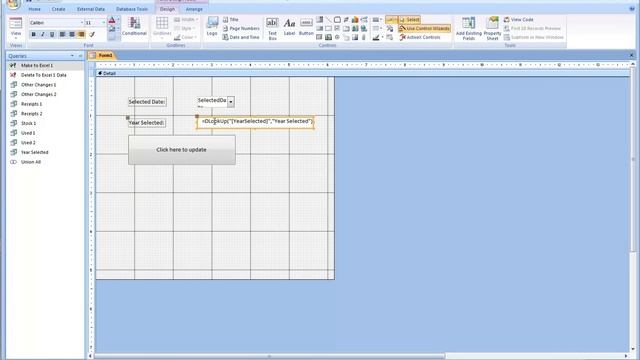Open 'Stock 1' query

pos(29,123)
